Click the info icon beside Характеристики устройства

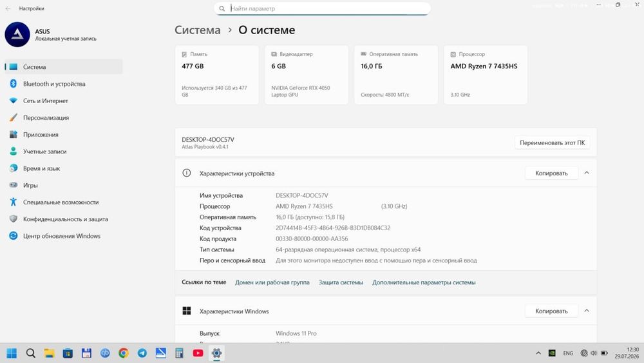tap(187, 173)
